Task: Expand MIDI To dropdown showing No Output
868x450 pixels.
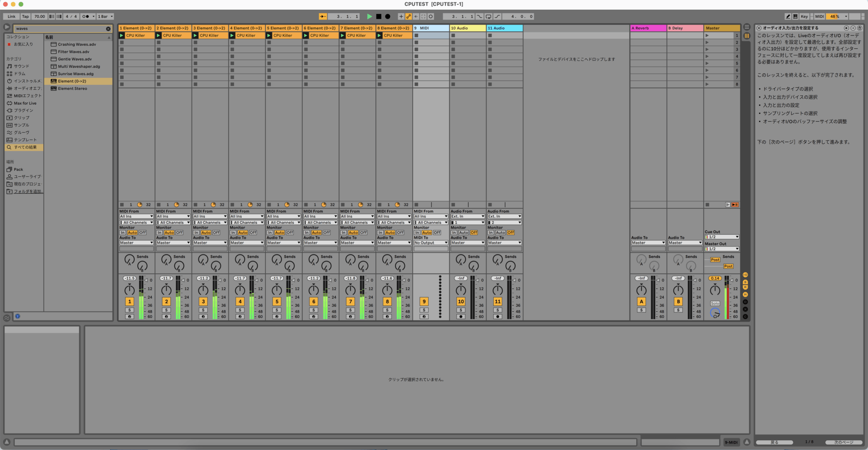Action: coord(431,243)
